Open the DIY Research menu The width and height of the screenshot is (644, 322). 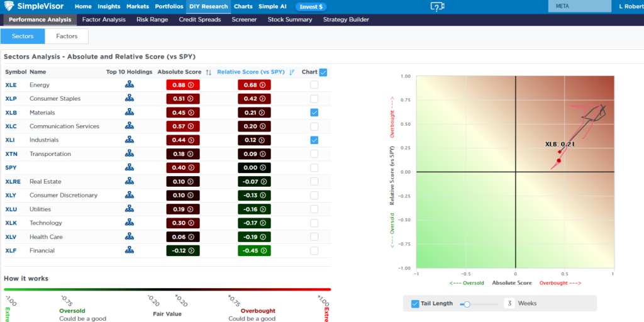point(208,6)
